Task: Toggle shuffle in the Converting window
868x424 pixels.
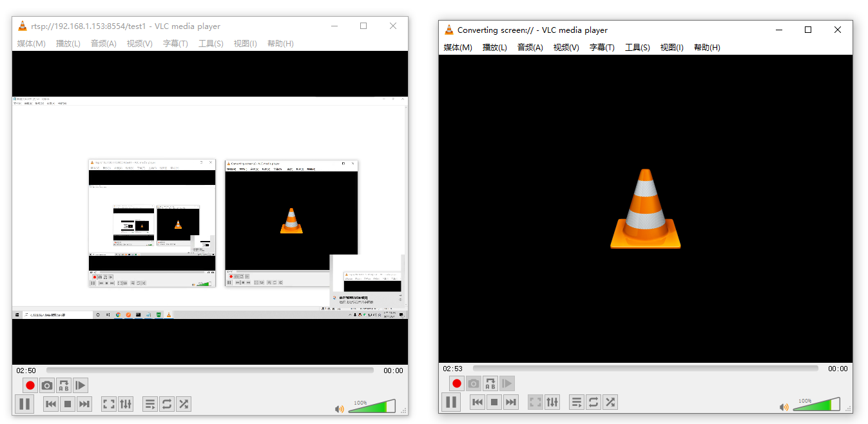Action: [610, 402]
